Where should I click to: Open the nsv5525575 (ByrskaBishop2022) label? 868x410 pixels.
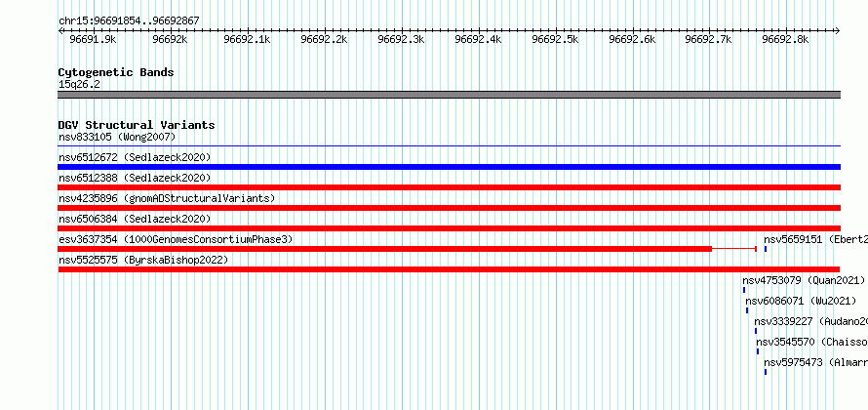click(143, 260)
